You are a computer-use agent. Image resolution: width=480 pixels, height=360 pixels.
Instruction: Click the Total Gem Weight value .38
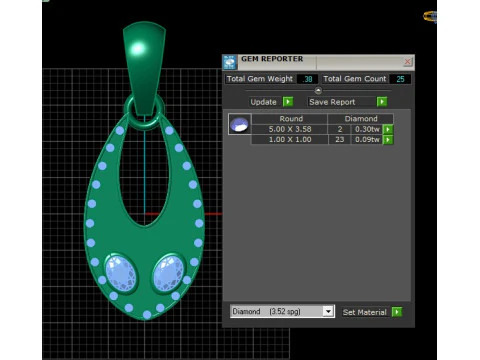tap(307, 79)
